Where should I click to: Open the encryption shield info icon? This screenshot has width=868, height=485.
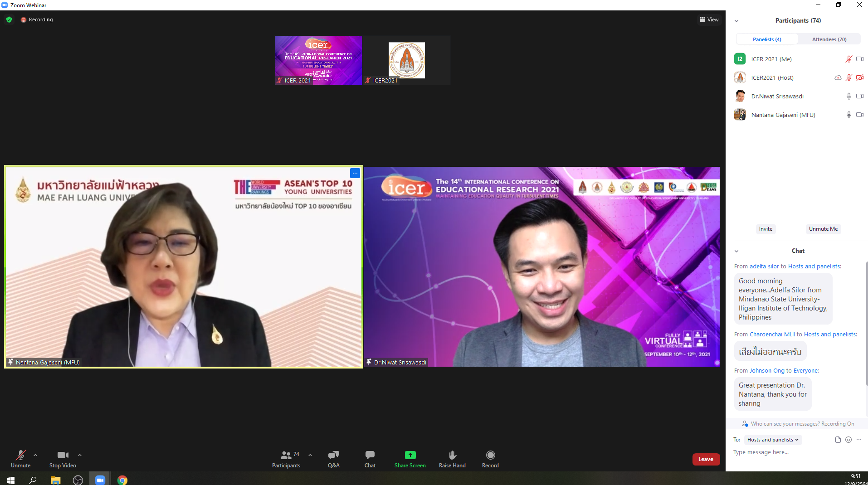pos(9,19)
